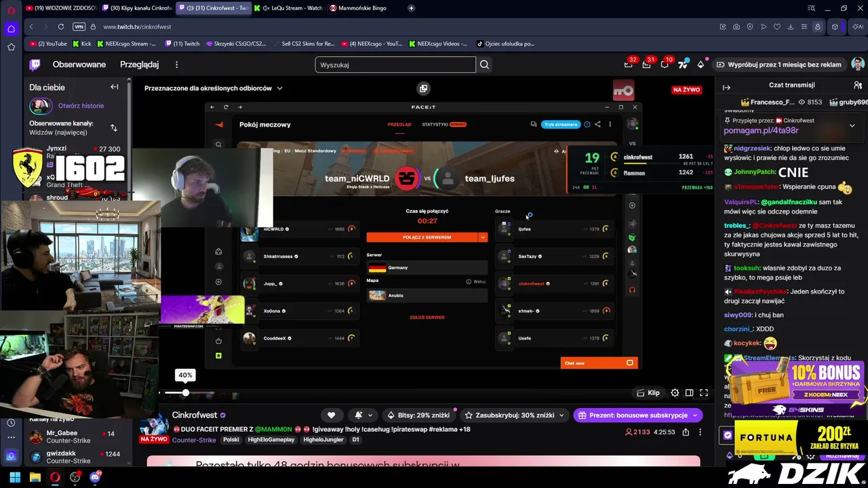Open the three-dot options below the stream
The width and height of the screenshot is (868, 488).
pos(700,432)
